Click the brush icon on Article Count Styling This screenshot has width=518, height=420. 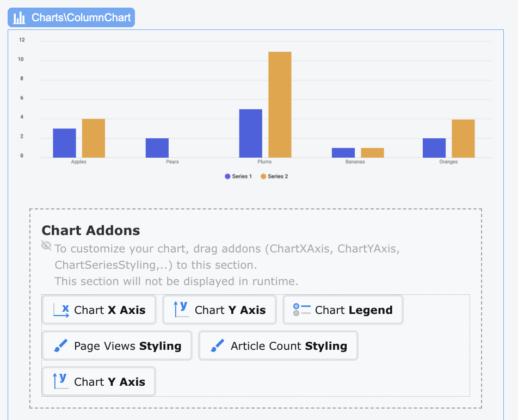(217, 345)
